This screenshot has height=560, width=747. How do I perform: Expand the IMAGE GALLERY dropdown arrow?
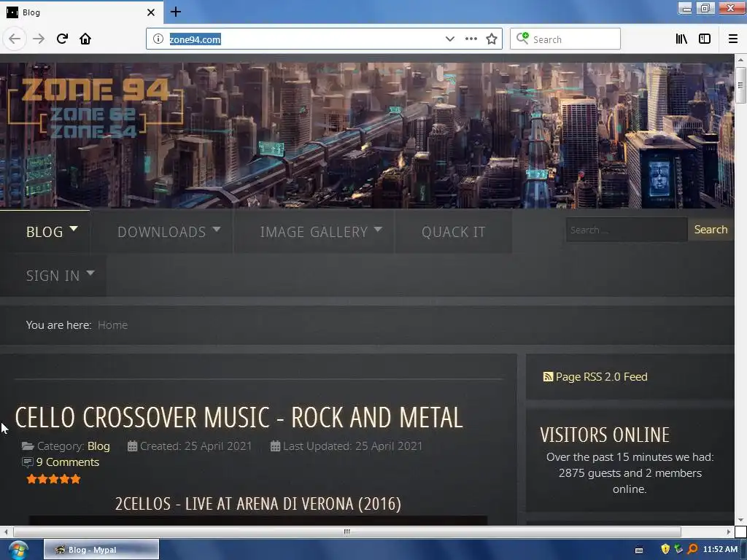point(379,229)
